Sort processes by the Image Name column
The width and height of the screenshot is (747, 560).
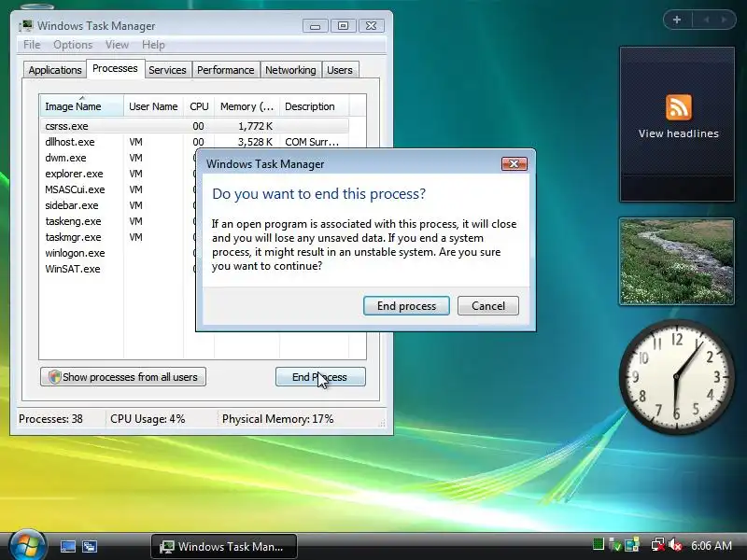(81, 106)
